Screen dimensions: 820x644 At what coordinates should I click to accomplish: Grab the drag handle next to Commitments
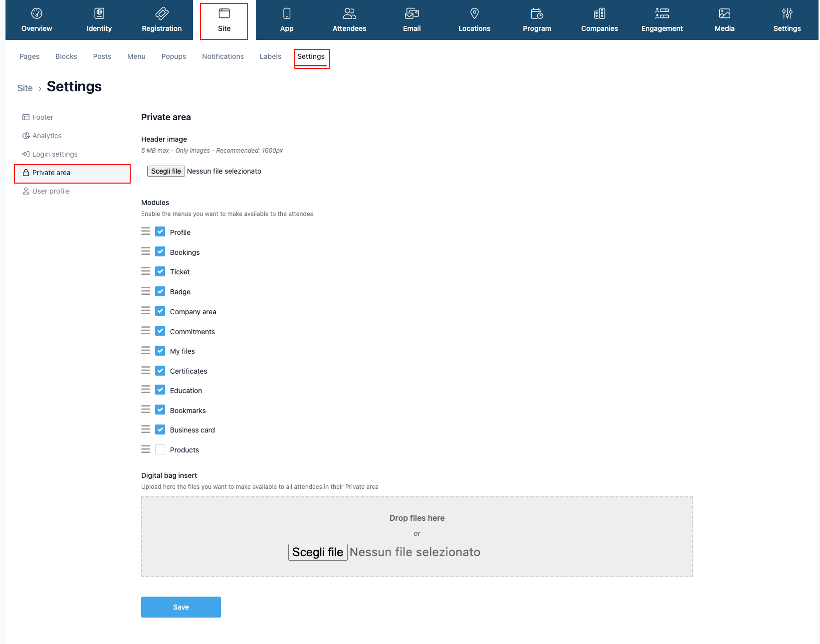tap(146, 330)
